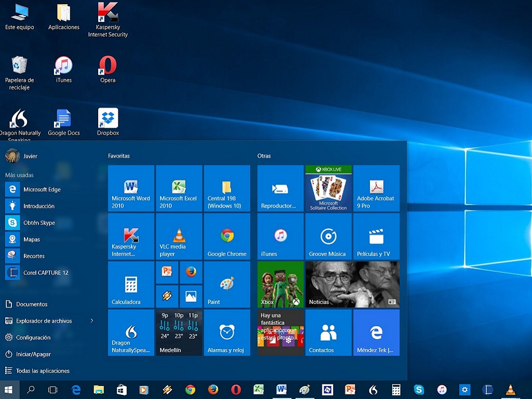532x399 pixels.
Task: Open the Dragon NaturallySpeaking tile
Action: click(x=131, y=332)
